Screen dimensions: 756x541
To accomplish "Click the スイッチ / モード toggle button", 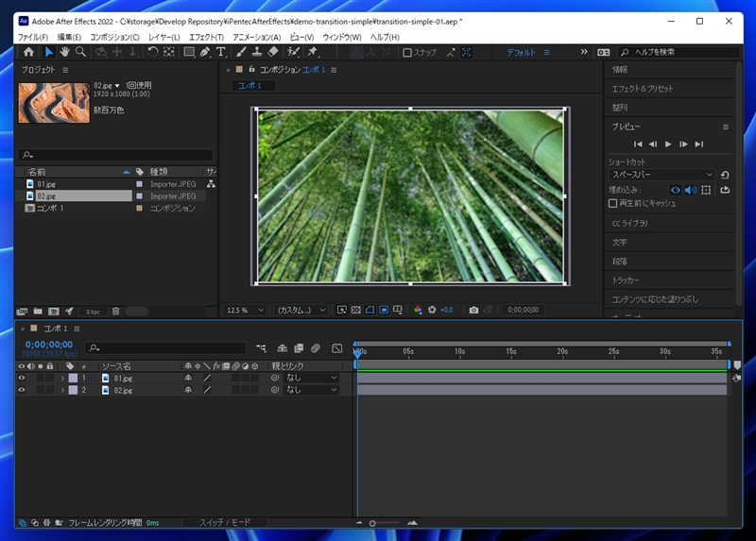I will (x=225, y=523).
